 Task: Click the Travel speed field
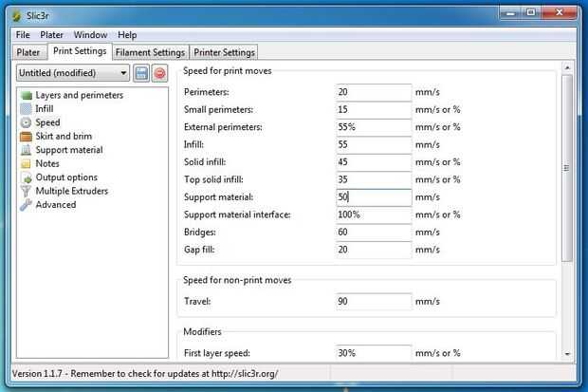click(x=374, y=302)
